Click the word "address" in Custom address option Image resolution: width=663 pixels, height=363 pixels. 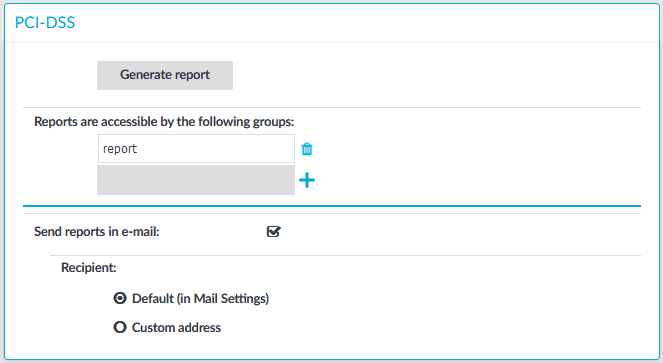pos(199,327)
